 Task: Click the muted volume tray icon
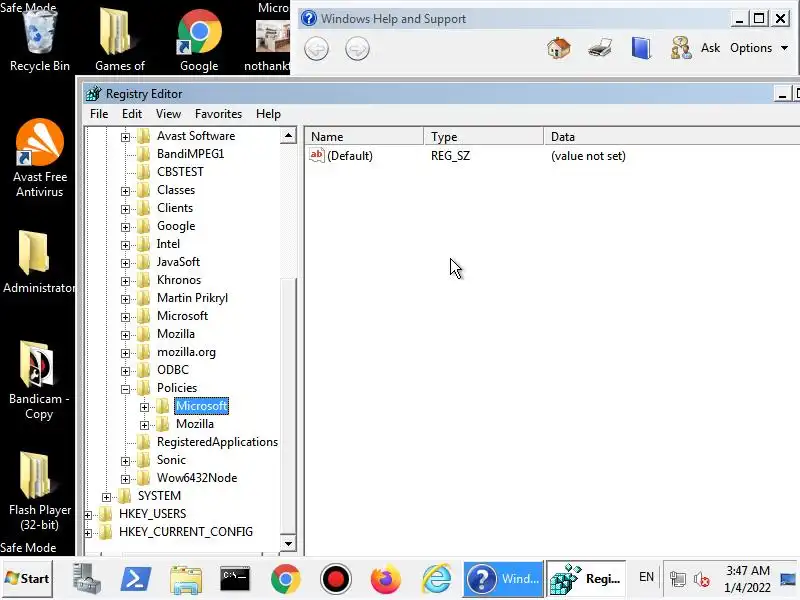702,579
